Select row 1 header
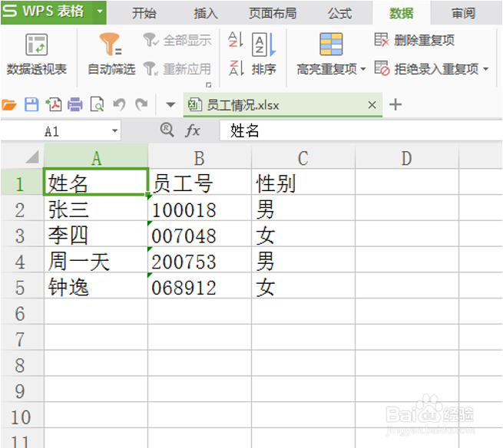The image size is (503, 448). point(22,182)
